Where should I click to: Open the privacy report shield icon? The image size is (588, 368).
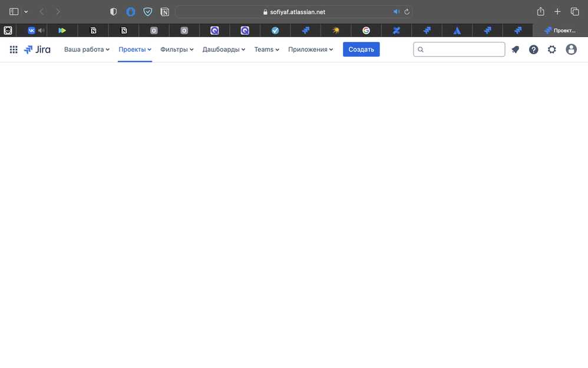tap(113, 12)
